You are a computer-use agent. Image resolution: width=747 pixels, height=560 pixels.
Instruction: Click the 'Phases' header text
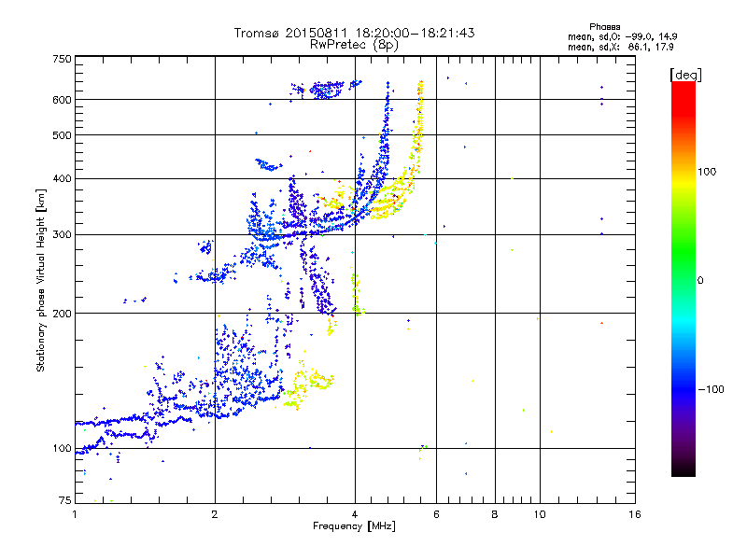pyautogui.click(x=604, y=27)
